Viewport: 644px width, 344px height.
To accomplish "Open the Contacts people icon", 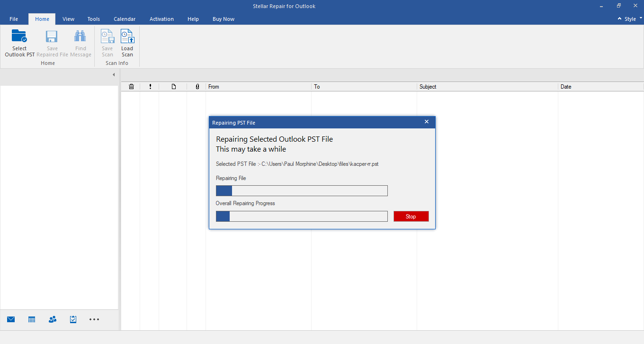I will tap(53, 319).
